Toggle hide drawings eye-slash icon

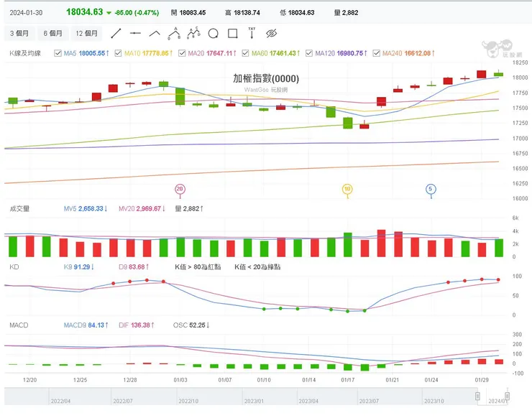click(x=271, y=33)
